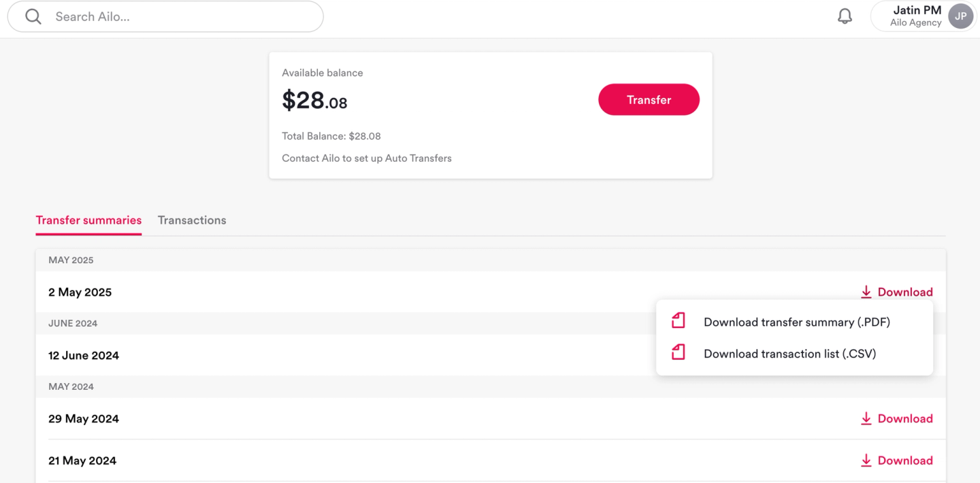
Task: Select the Transfer summaries tab
Action: (x=88, y=220)
